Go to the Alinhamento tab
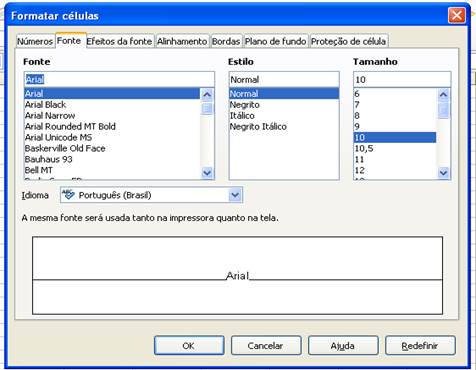The height and width of the screenshot is (370, 476). tap(182, 41)
